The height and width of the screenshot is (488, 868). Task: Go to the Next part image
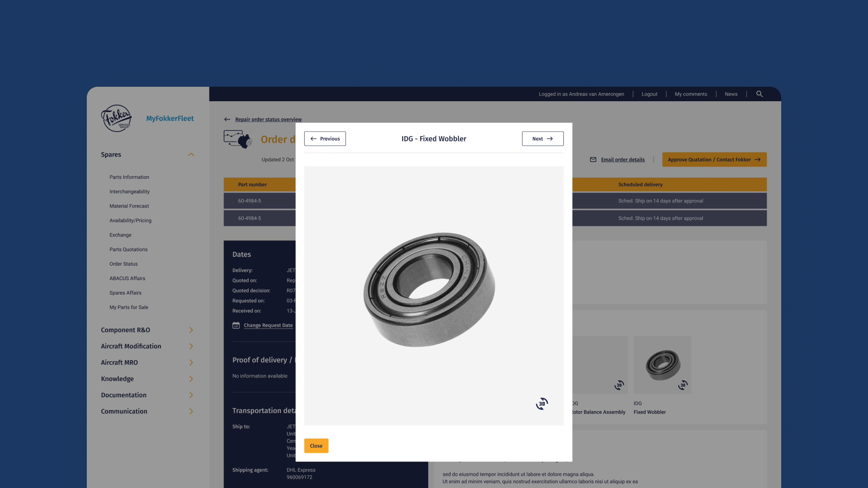[x=542, y=139]
